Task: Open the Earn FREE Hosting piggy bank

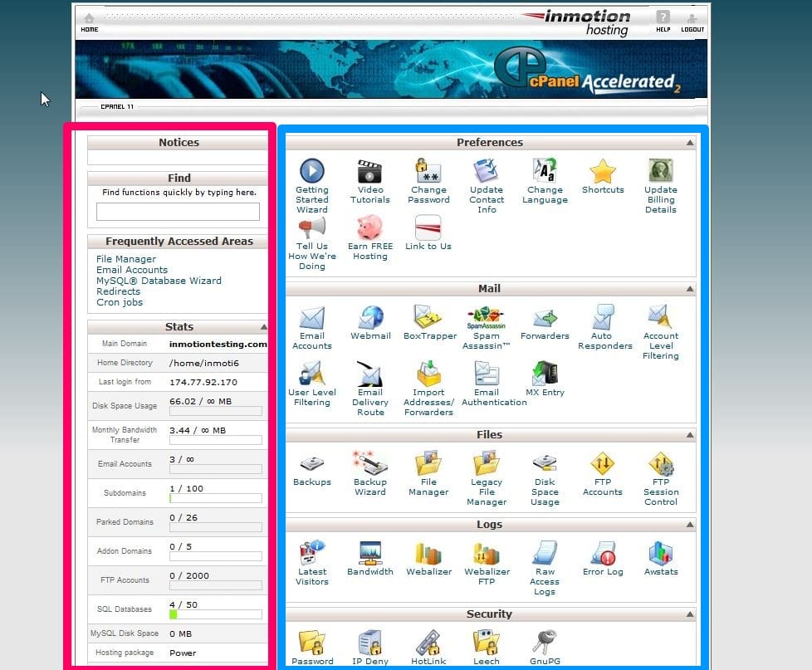Action: (370, 228)
